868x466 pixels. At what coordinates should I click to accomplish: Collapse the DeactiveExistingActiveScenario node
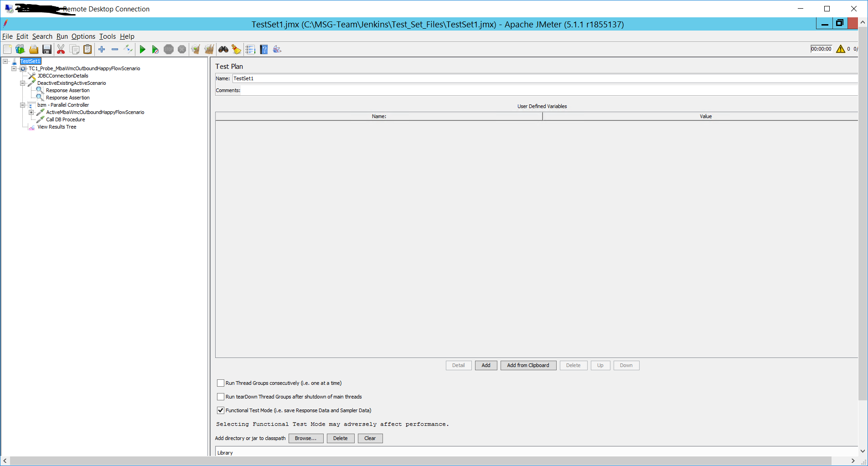[22, 83]
